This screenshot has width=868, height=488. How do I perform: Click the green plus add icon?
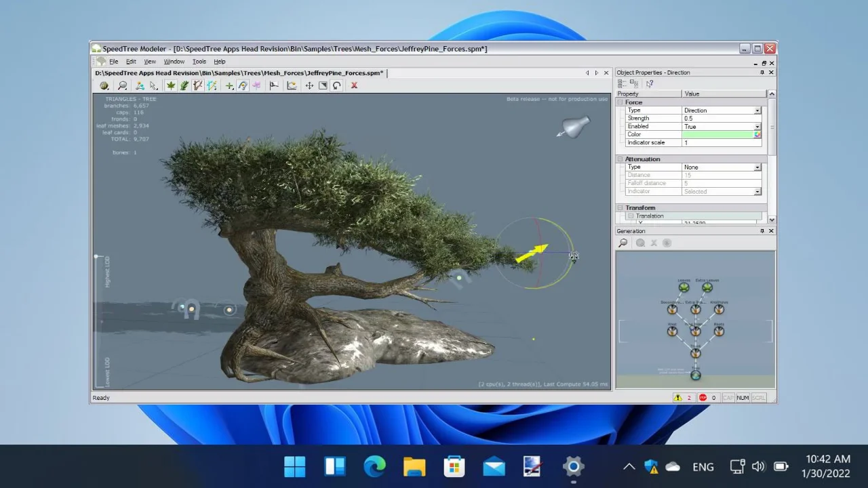coord(229,85)
